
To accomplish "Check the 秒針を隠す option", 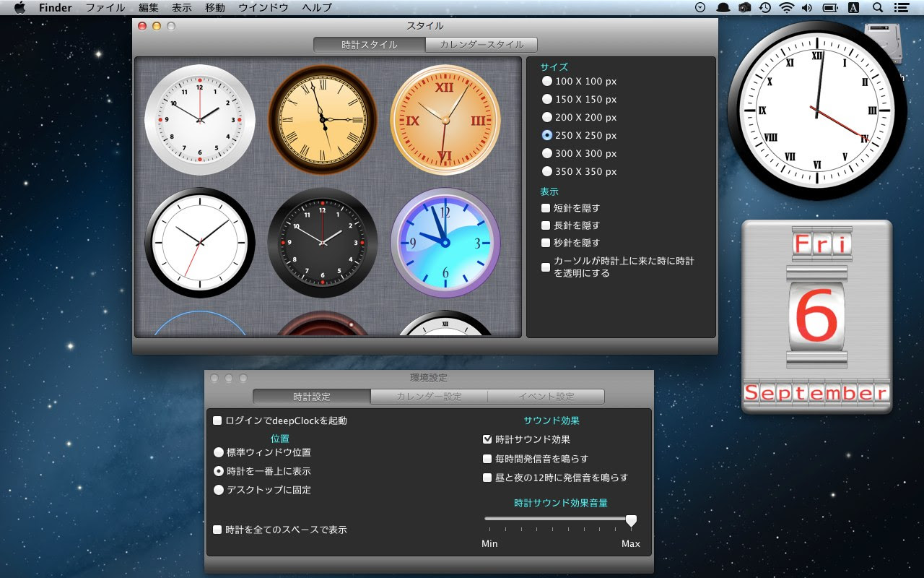I will tap(546, 243).
